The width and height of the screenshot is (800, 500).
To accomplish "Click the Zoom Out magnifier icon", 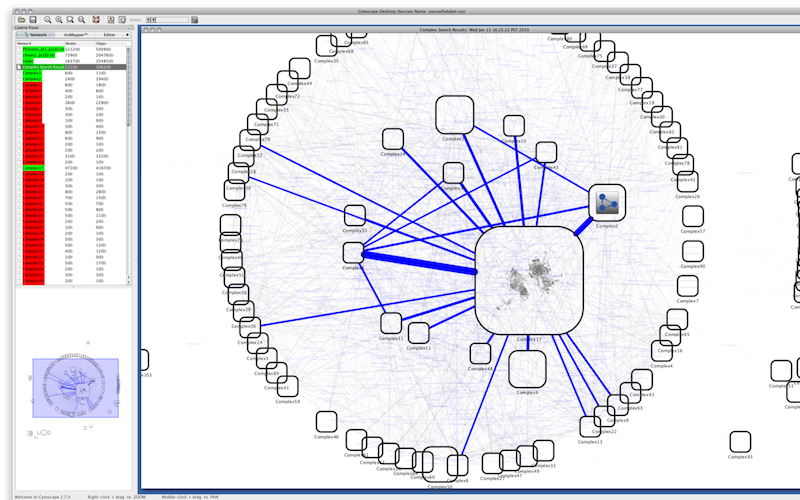I will pyautogui.click(x=47, y=19).
